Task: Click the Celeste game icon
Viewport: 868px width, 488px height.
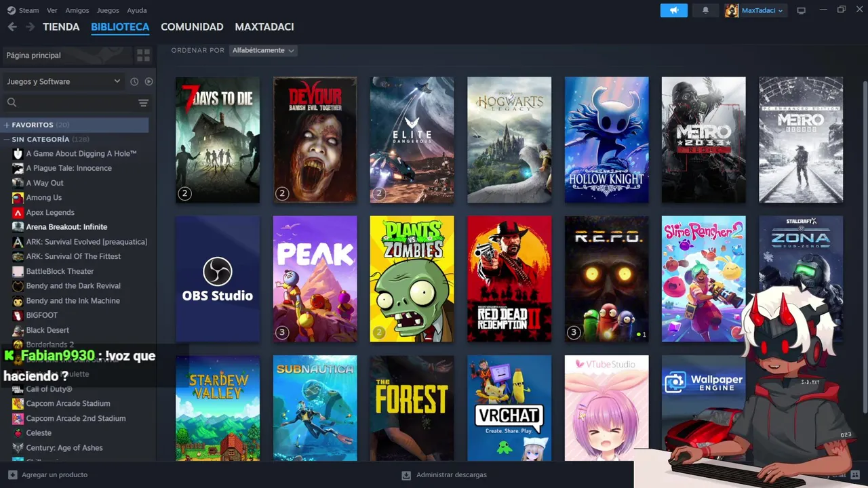Action: [x=18, y=433]
